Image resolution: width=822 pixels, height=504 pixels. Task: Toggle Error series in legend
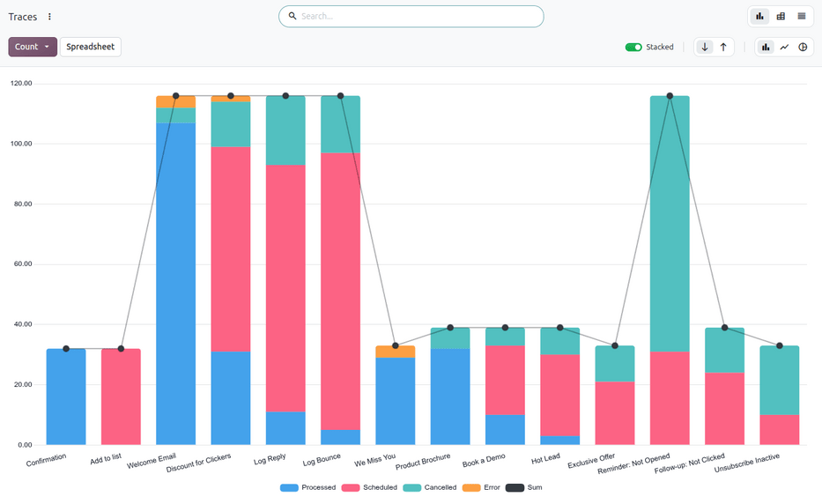481,488
